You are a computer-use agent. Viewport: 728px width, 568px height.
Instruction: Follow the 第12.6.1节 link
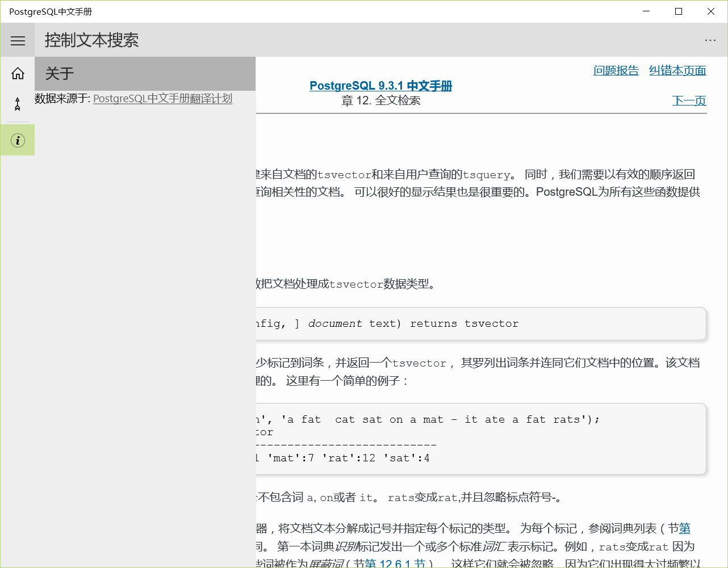tap(395, 563)
